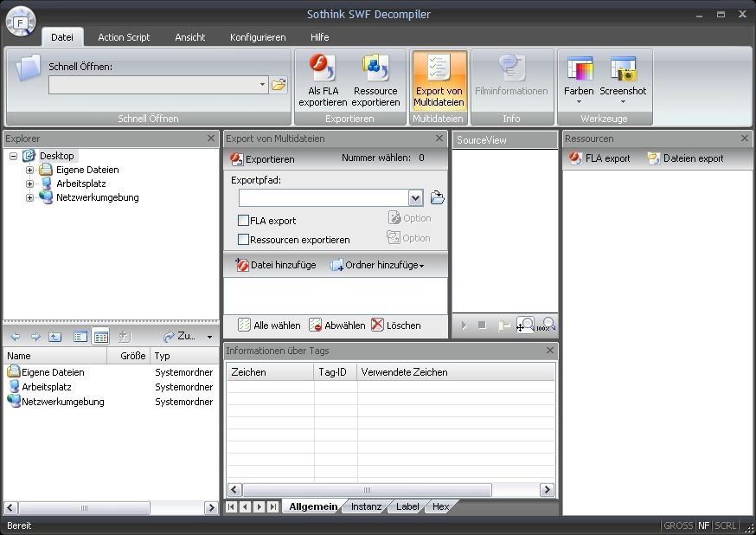Close the Informationen über Tags panel
The image size is (756, 535).
(549, 351)
